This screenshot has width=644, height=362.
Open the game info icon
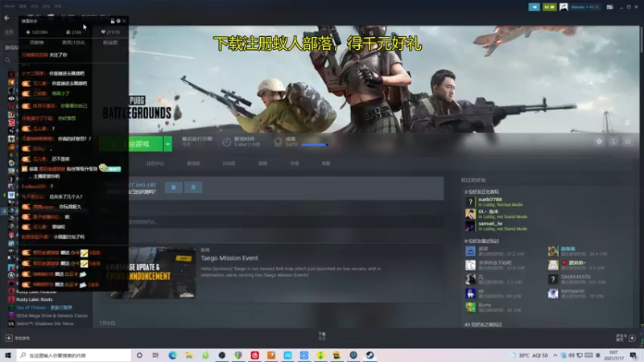point(613,142)
